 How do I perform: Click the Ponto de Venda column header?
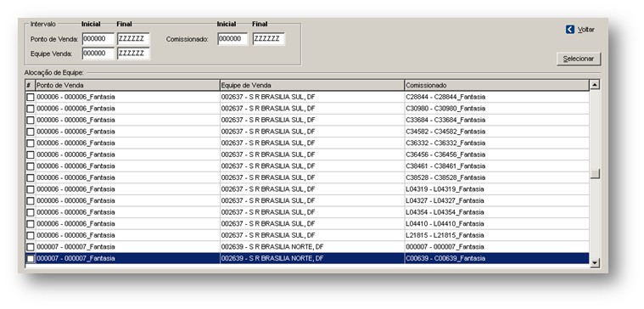coord(128,85)
